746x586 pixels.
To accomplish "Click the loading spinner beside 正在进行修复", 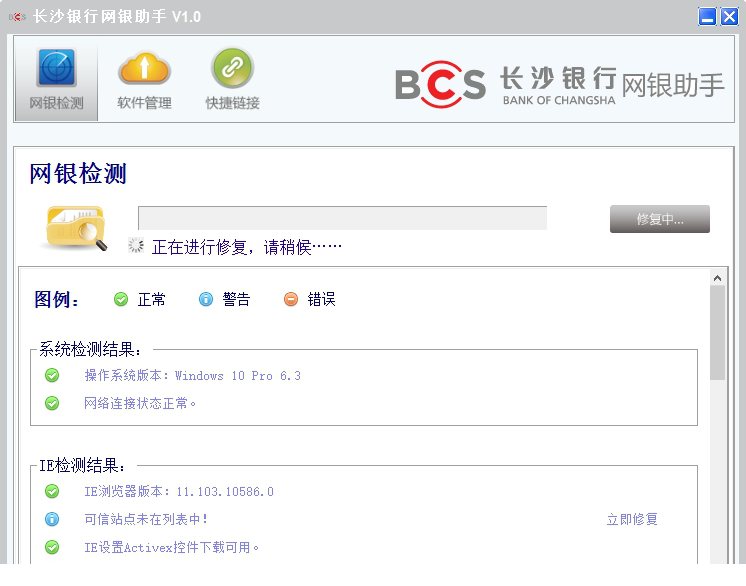I will (x=136, y=245).
